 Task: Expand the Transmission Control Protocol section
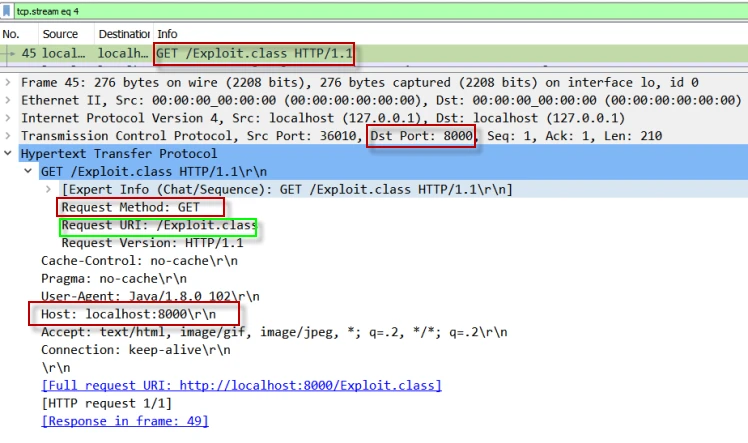pos(9,136)
